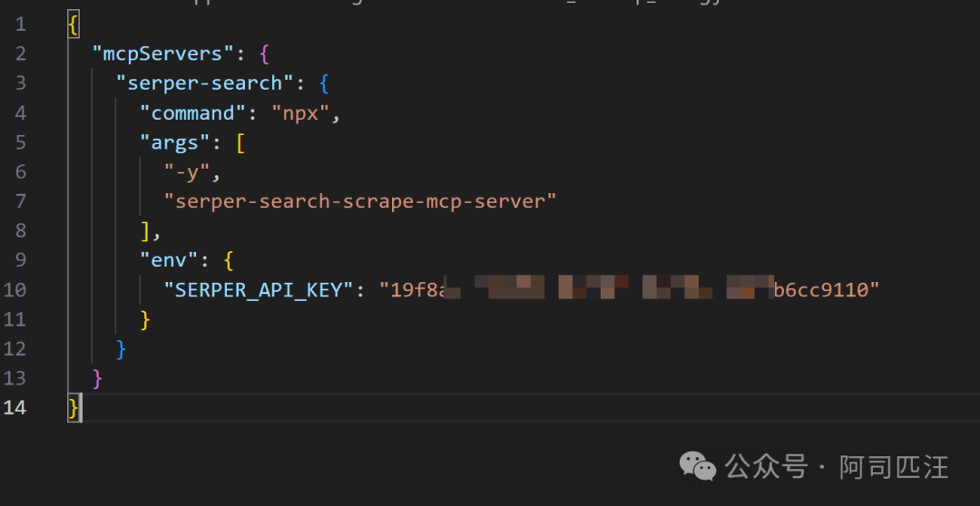Select line number 2 in the gutter
This screenshot has height=506, width=980.
click(21, 54)
